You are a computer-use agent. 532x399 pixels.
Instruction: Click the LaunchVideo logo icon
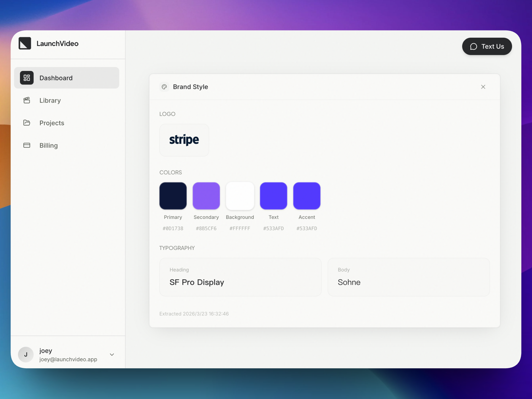25,43
